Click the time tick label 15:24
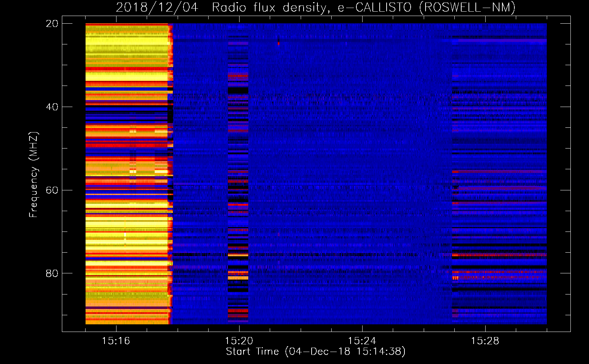The width and height of the screenshot is (589, 364). (362, 341)
